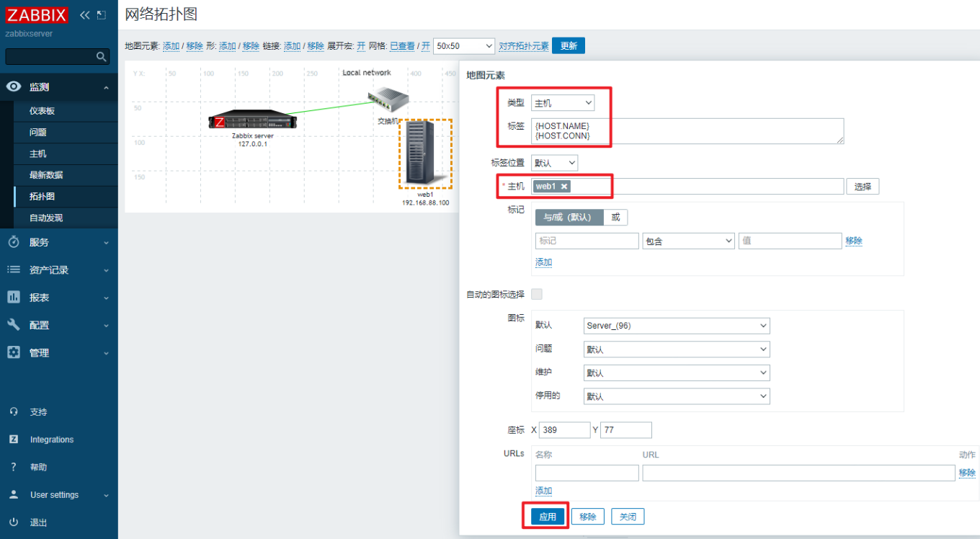Select the Zabbix server map icon
This screenshot has width=980, height=539.
pyautogui.click(x=252, y=120)
